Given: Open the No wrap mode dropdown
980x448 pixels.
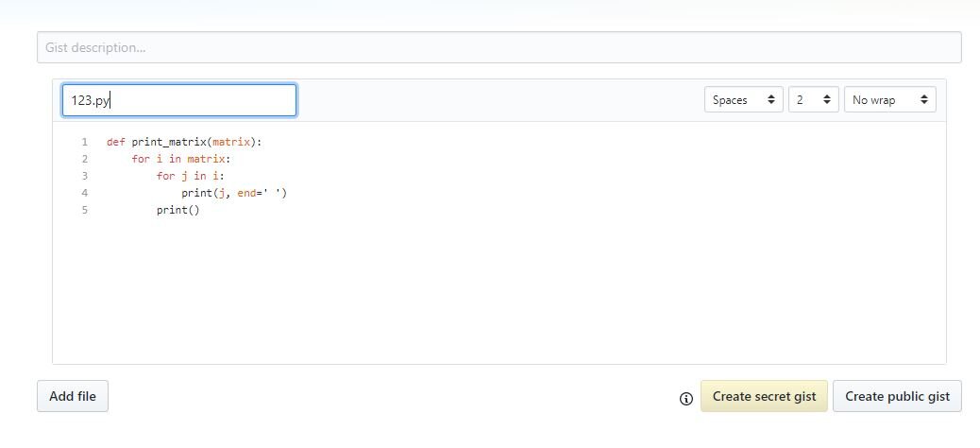Looking at the screenshot, I should pyautogui.click(x=890, y=99).
